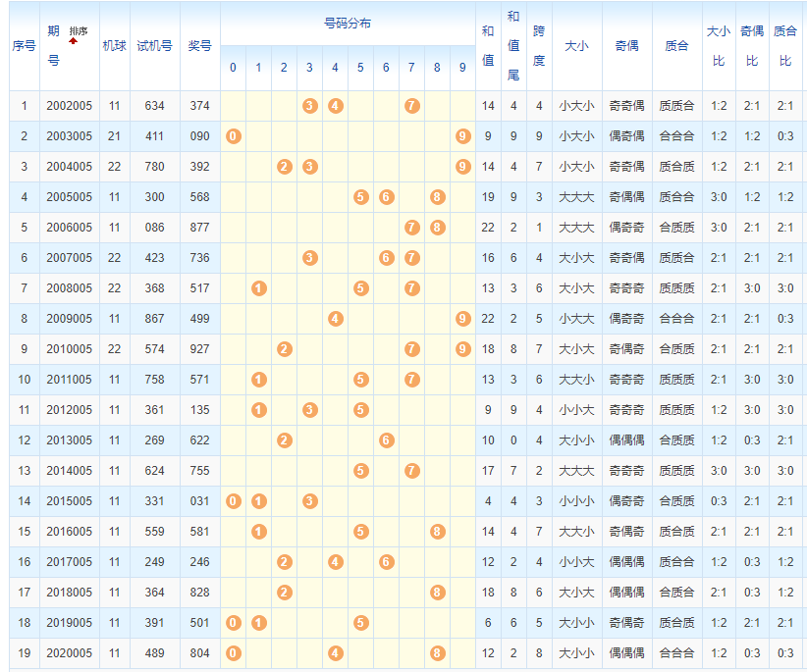Click the 大小比 column header
This screenshot has height=672, width=807.
tap(719, 46)
